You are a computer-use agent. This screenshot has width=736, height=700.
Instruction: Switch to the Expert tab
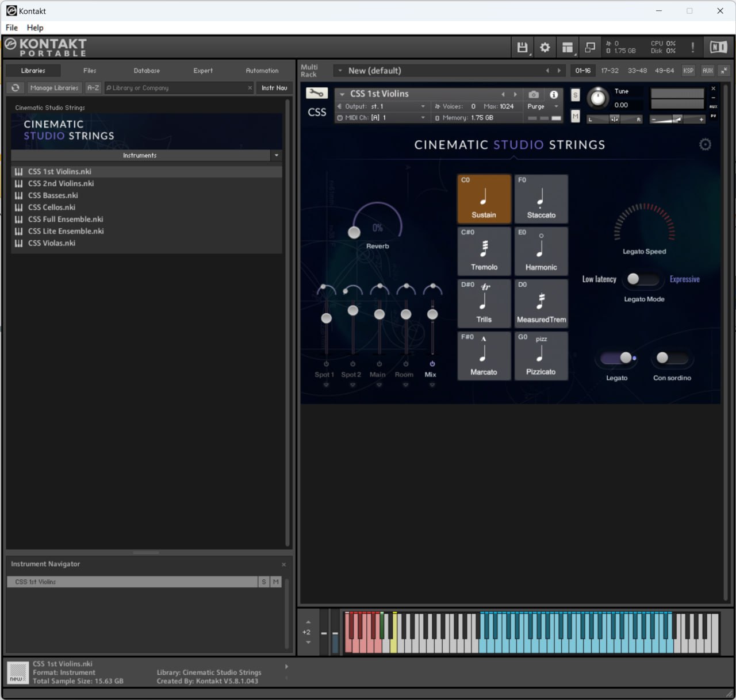[203, 71]
